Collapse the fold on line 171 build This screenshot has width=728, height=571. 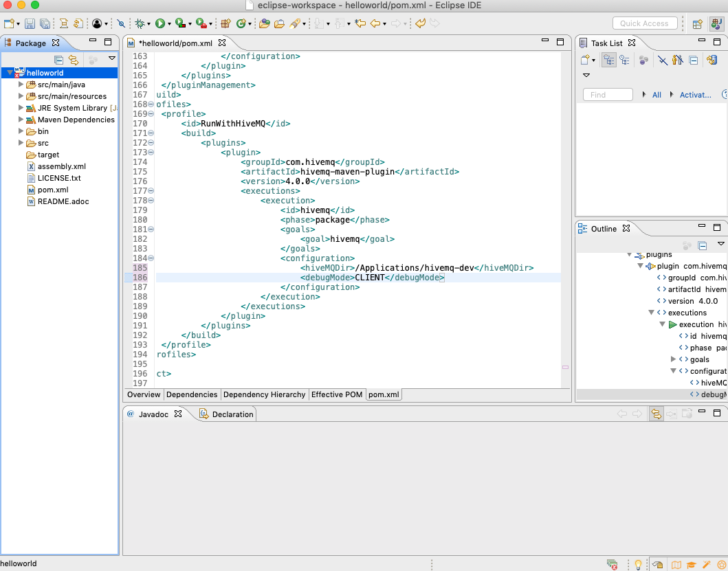tap(151, 133)
